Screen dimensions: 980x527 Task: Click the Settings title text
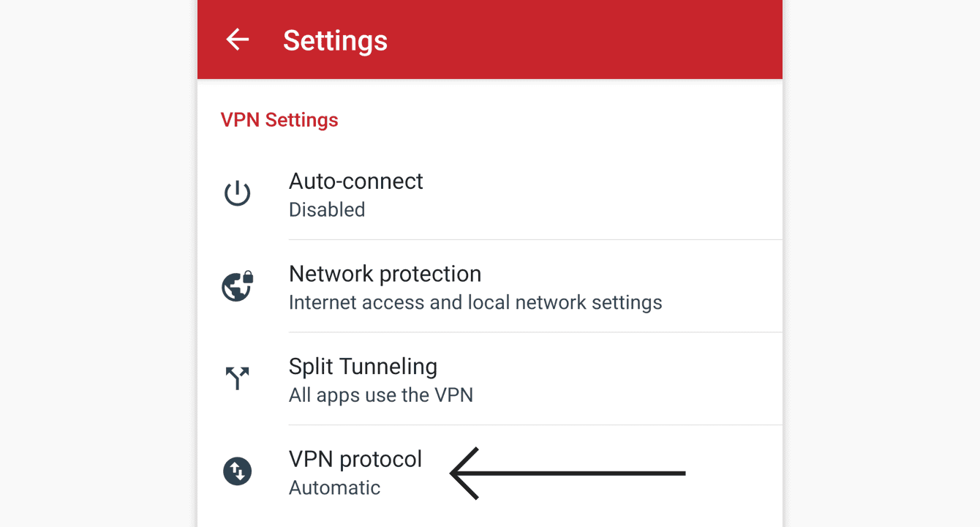point(335,41)
